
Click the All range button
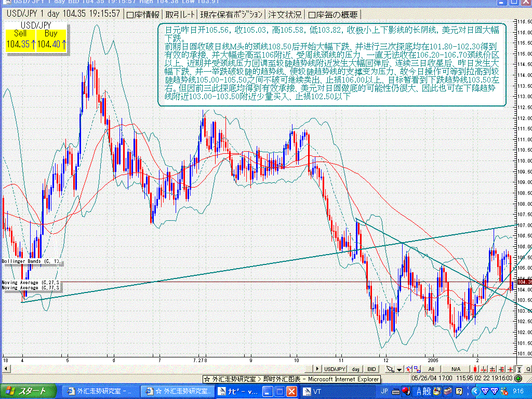click(x=431, y=369)
